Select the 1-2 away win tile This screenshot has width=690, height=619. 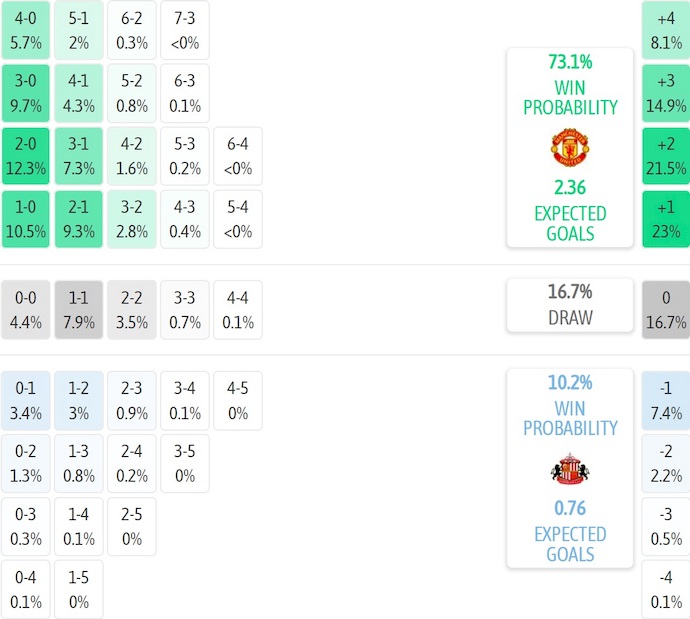(78, 400)
